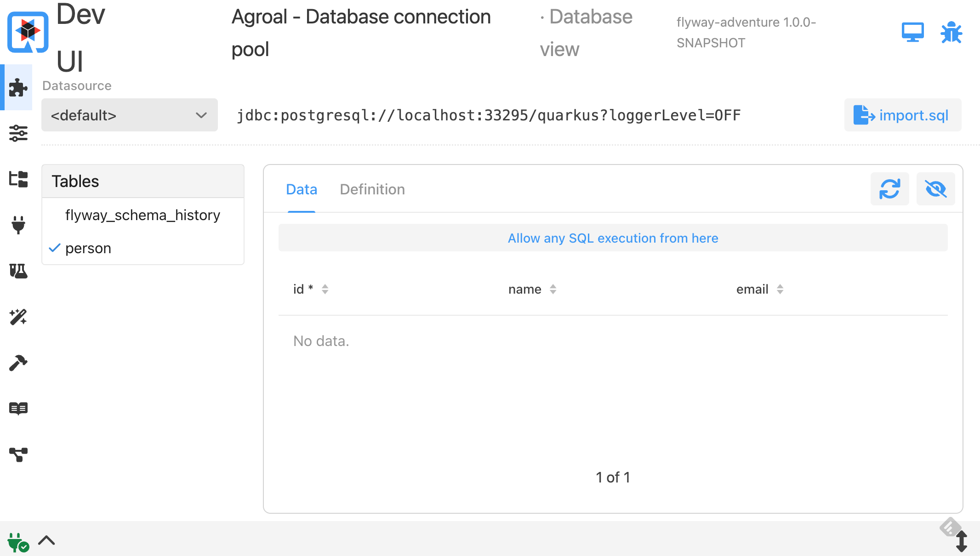Click the blue bug report icon
980x556 pixels.
tap(951, 33)
